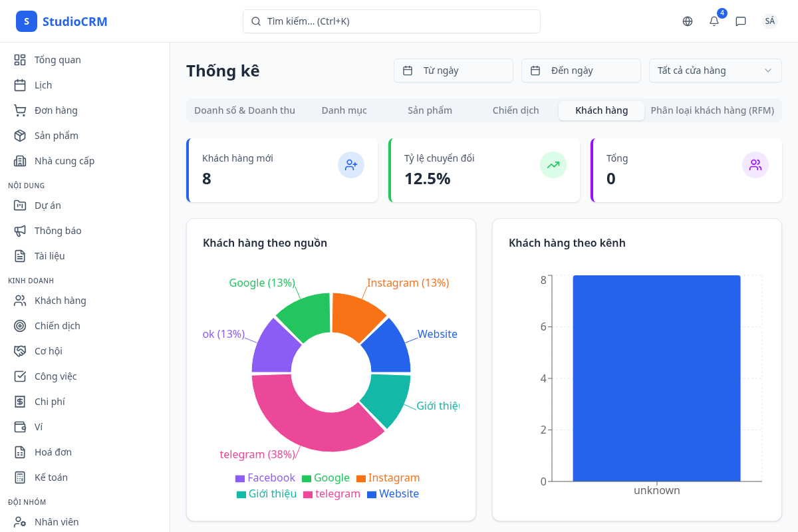Switch to Doanh số & Doanh thu tab
798x532 pixels.
pos(244,110)
